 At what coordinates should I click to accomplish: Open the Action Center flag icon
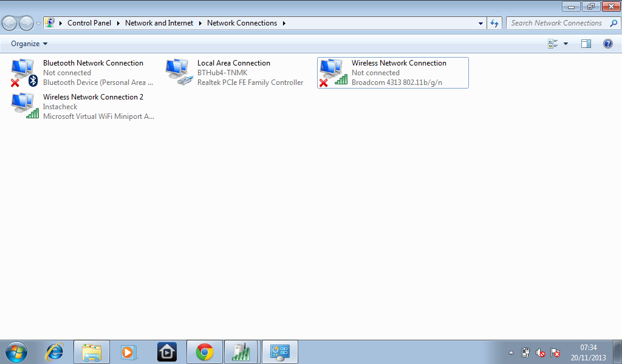(x=555, y=352)
